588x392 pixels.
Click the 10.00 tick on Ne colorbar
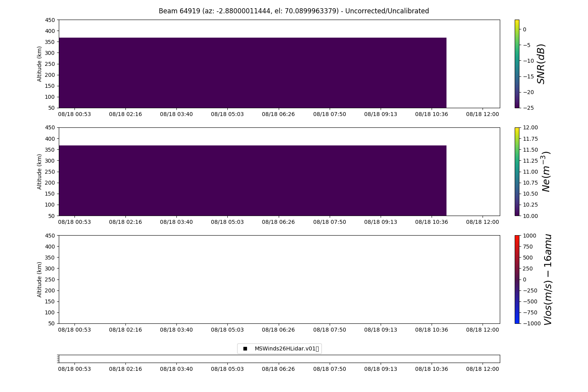pos(530,216)
